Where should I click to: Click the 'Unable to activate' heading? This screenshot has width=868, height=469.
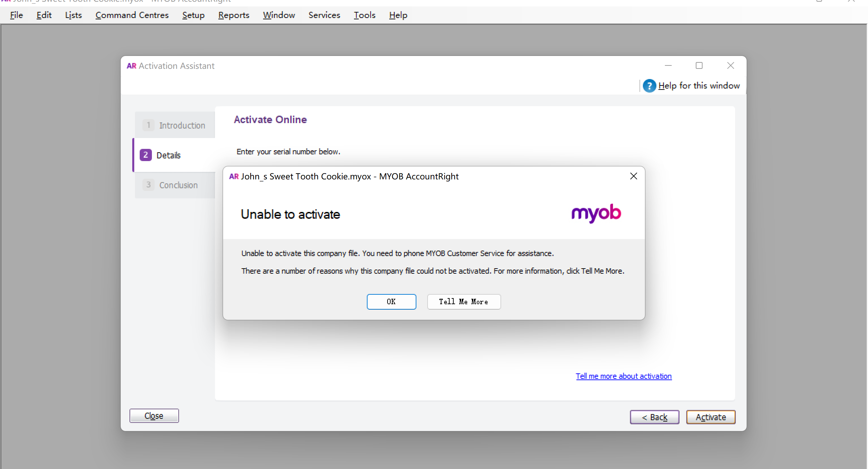pos(290,214)
